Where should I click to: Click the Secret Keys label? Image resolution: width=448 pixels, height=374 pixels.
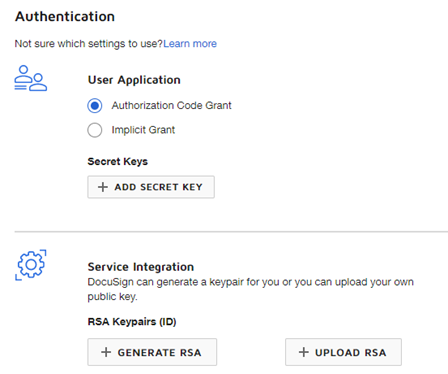117,161
